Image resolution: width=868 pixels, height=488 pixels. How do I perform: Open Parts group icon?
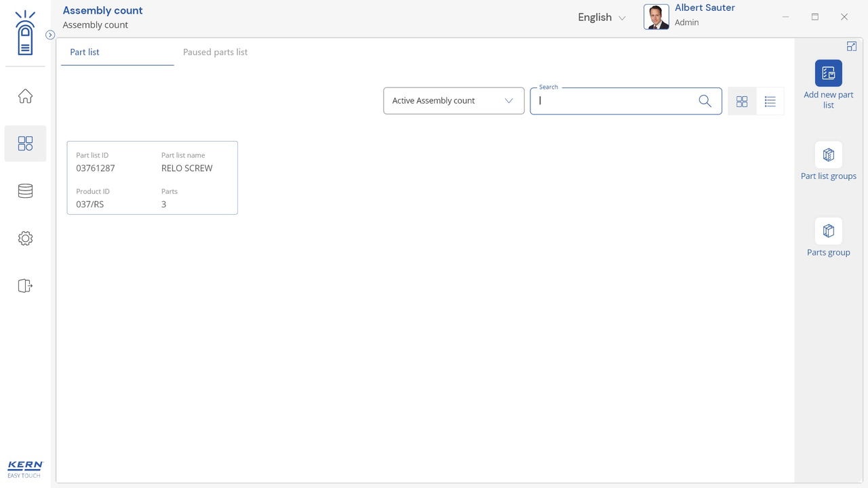(828, 231)
